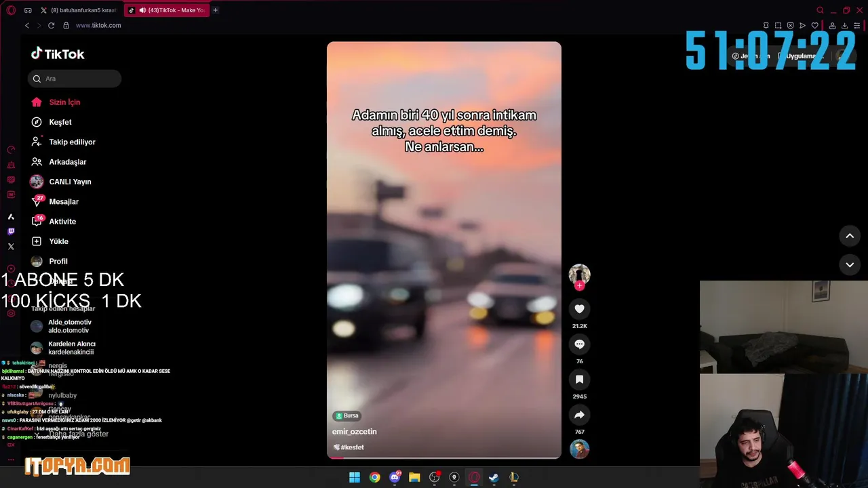This screenshot has height=488, width=868.
Task: Open File Explorer from the taskbar
Action: pos(414,477)
